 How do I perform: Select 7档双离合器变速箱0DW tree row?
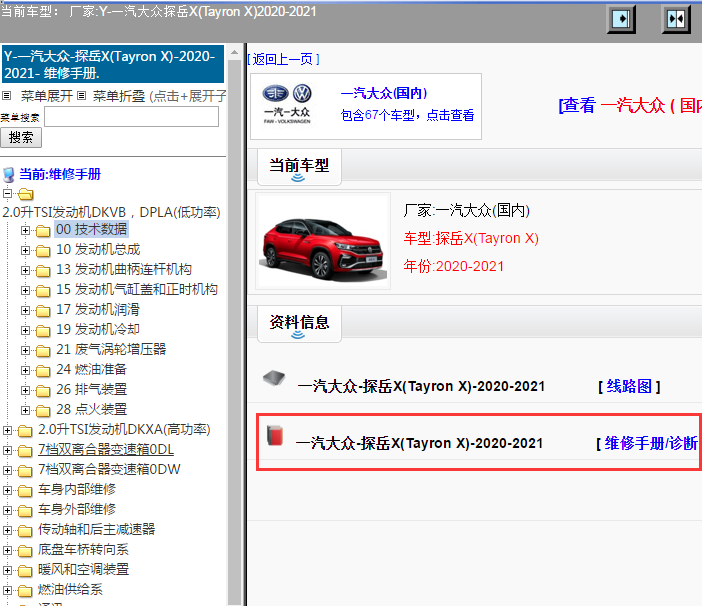[x=109, y=469]
